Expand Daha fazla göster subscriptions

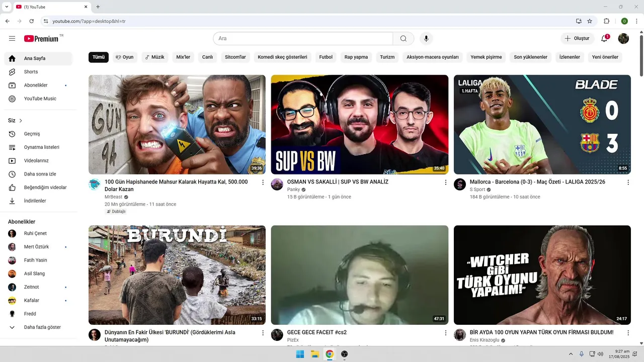[x=38, y=327]
